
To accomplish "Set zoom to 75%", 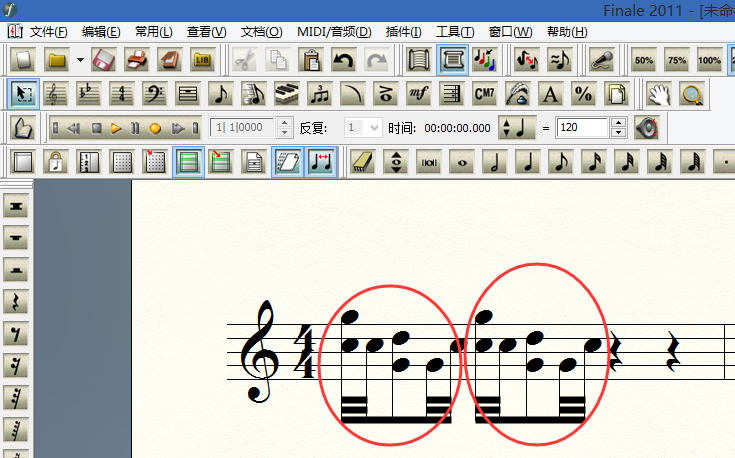I will (x=677, y=60).
